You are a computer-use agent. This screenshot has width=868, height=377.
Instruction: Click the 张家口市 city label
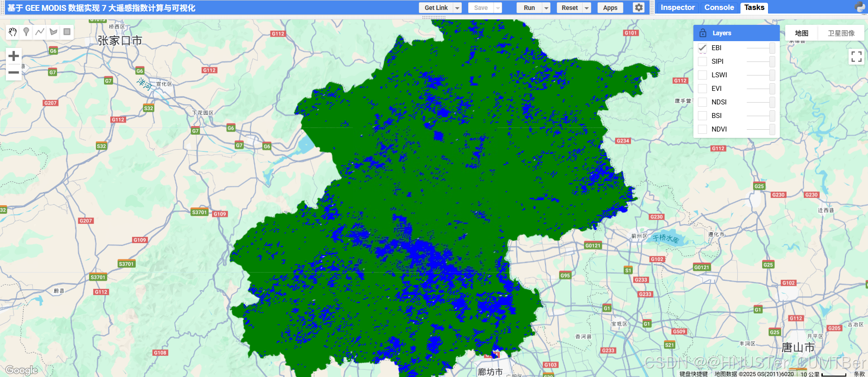[120, 41]
